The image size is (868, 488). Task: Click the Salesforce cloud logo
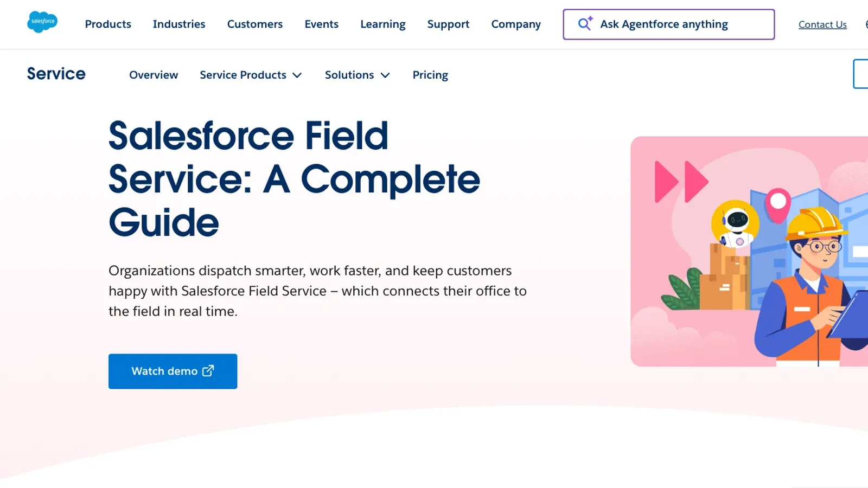(x=42, y=22)
